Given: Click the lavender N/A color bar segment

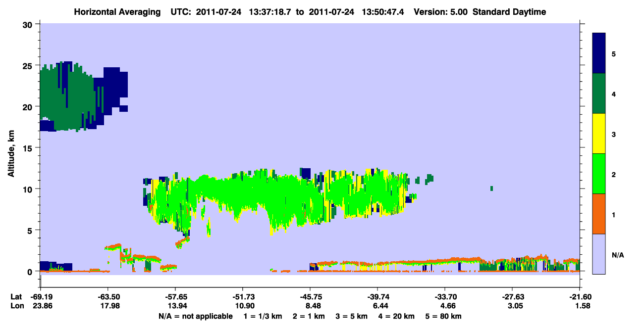Looking at the screenshot, I should click(x=599, y=254).
